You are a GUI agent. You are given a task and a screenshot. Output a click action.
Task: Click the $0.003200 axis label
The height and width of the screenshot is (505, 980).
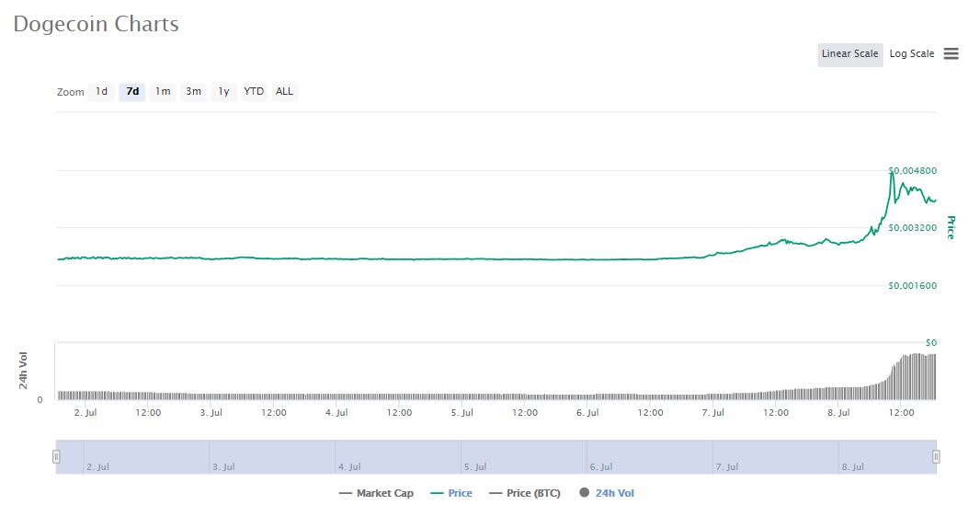coord(913,228)
